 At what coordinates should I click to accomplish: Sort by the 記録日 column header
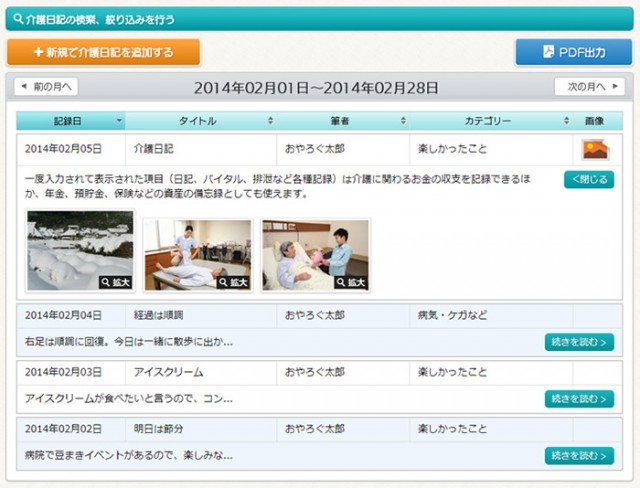[x=70, y=121]
